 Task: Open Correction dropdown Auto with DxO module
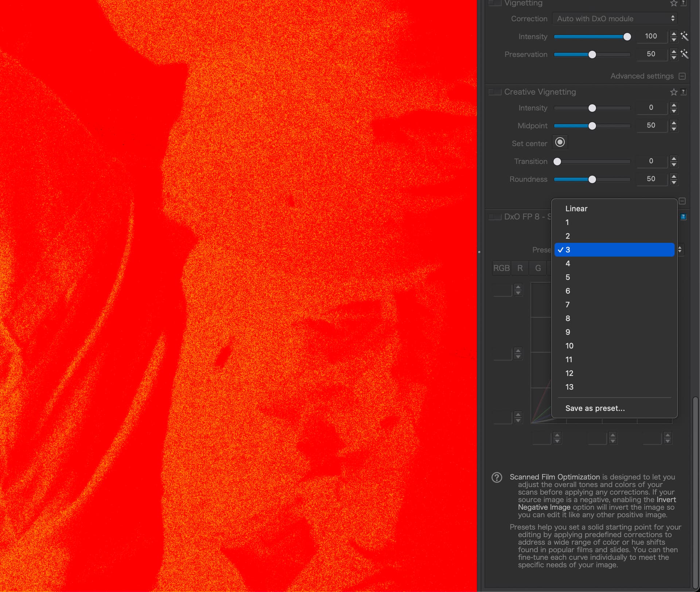click(x=615, y=19)
